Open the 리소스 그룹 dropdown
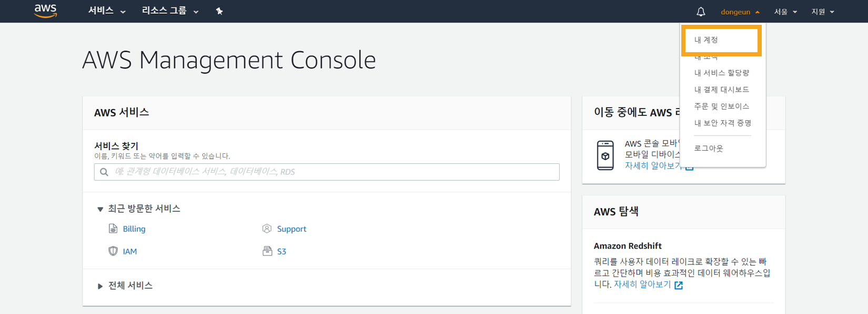This screenshot has height=314, width=868. pos(170,11)
